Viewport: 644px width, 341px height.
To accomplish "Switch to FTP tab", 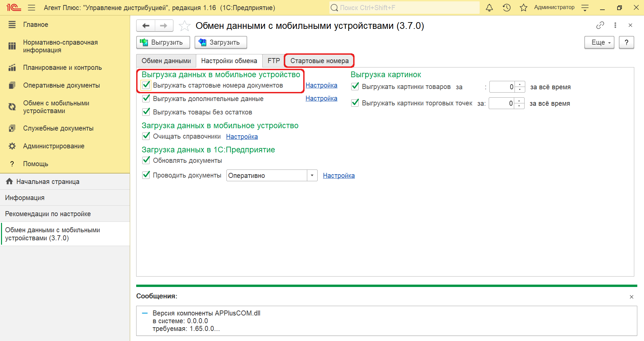I will pyautogui.click(x=274, y=61).
